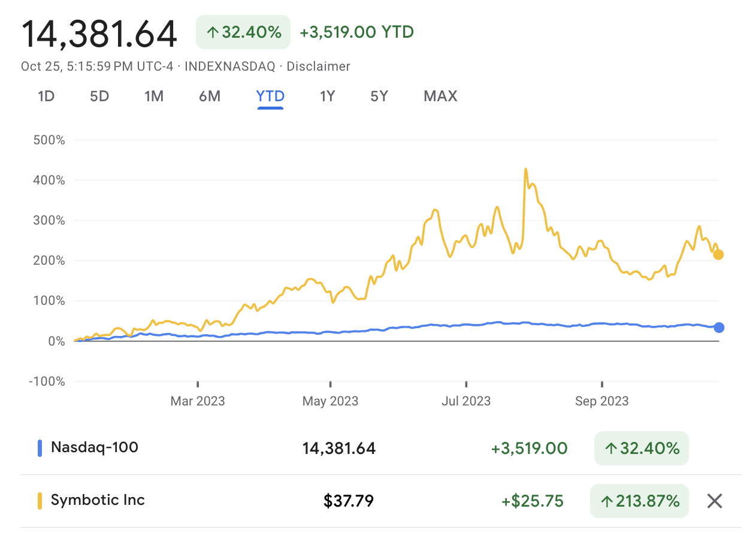Click the yellow Symbolic endpoint dot on chart
This screenshot has height=533, width=756.
718,255
